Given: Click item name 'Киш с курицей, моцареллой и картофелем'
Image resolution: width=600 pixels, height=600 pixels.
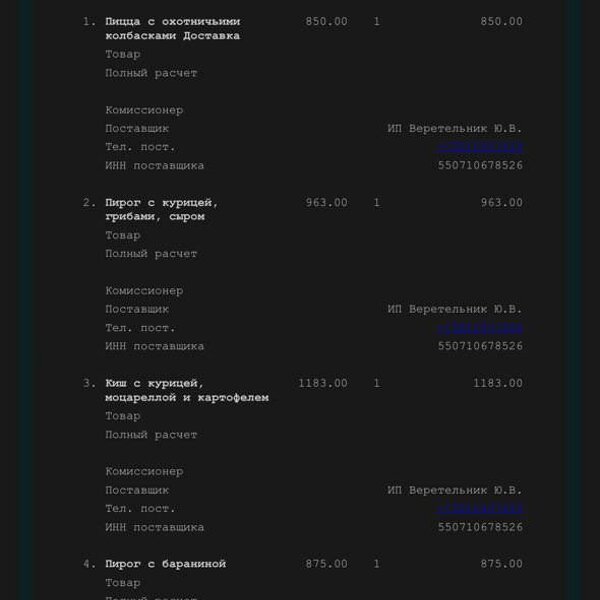Looking at the screenshot, I should point(186,390).
